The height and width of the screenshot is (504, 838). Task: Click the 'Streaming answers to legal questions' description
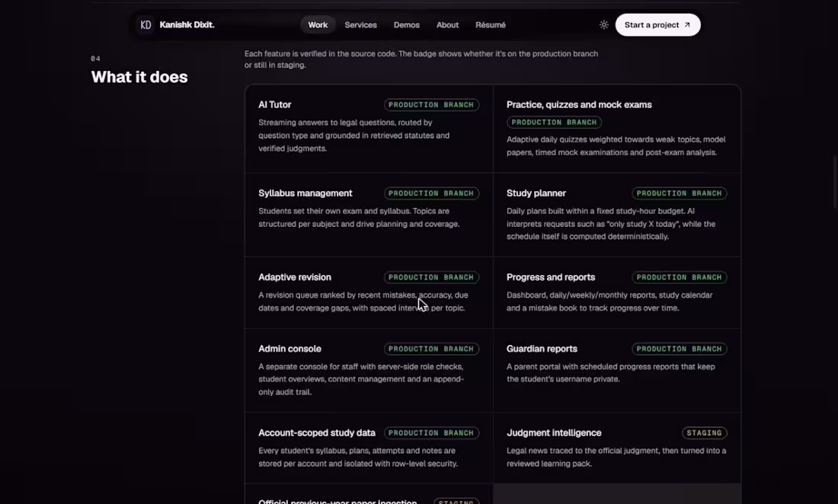tap(353, 136)
